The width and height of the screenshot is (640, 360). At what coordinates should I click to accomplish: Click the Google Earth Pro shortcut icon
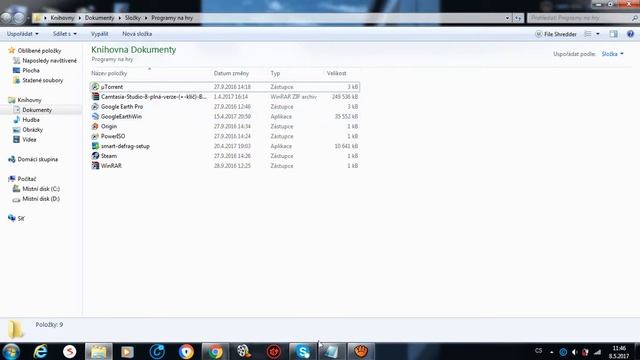click(95, 107)
